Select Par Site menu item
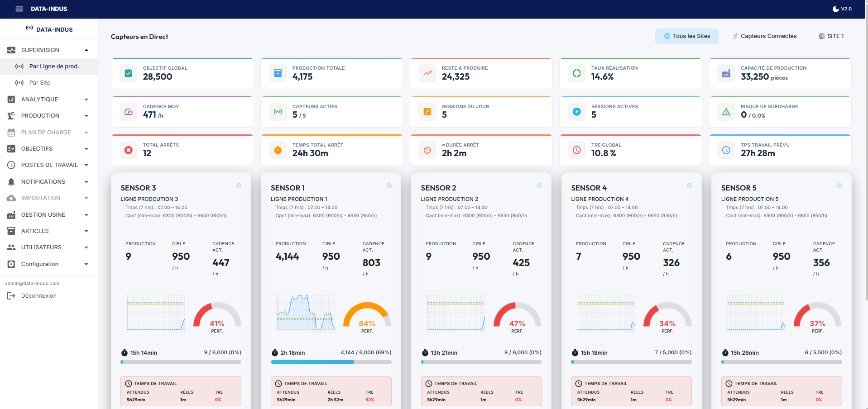 (x=49, y=83)
